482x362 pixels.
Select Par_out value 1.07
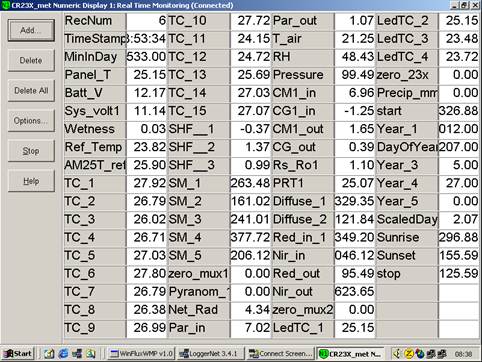[x=355, y=21]
